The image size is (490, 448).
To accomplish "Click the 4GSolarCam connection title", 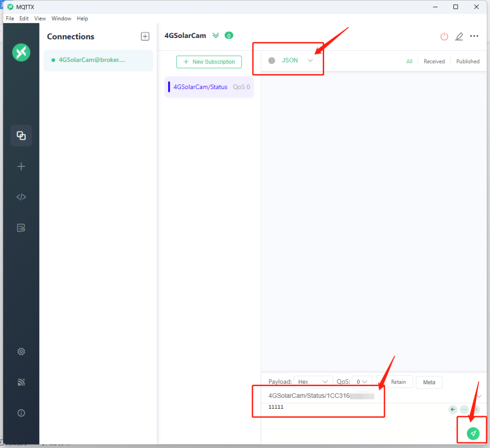I will point(185,36).
